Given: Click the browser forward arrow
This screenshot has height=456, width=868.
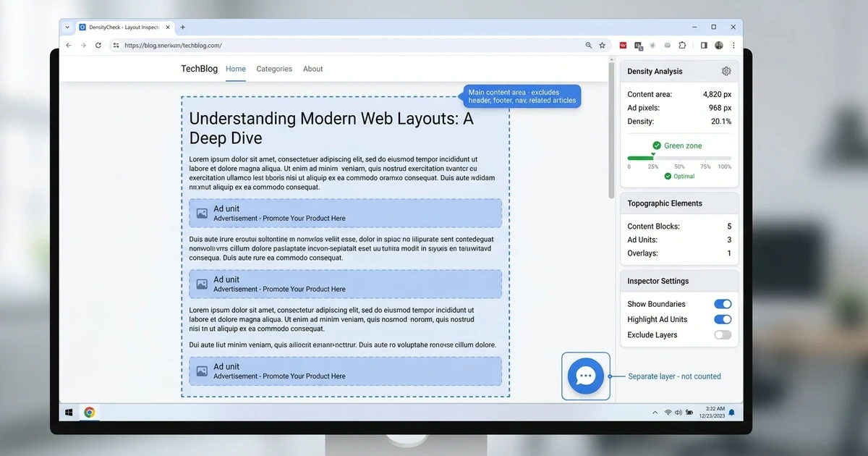Looking at the screenshot, I should (x=83, y=45).
